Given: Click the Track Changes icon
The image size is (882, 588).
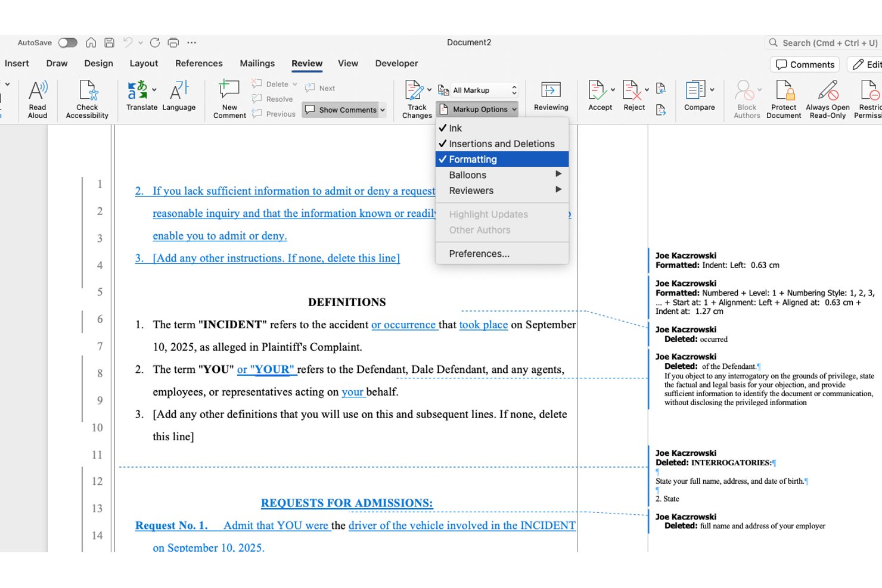Looking at the screenshot, I should [x=414, y=91].
